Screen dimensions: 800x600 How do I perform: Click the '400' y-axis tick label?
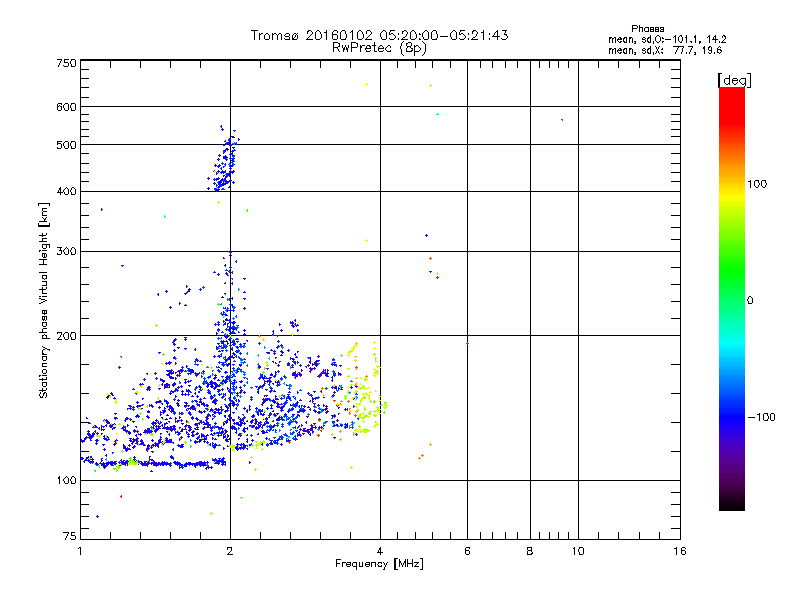tap(66, 191)
